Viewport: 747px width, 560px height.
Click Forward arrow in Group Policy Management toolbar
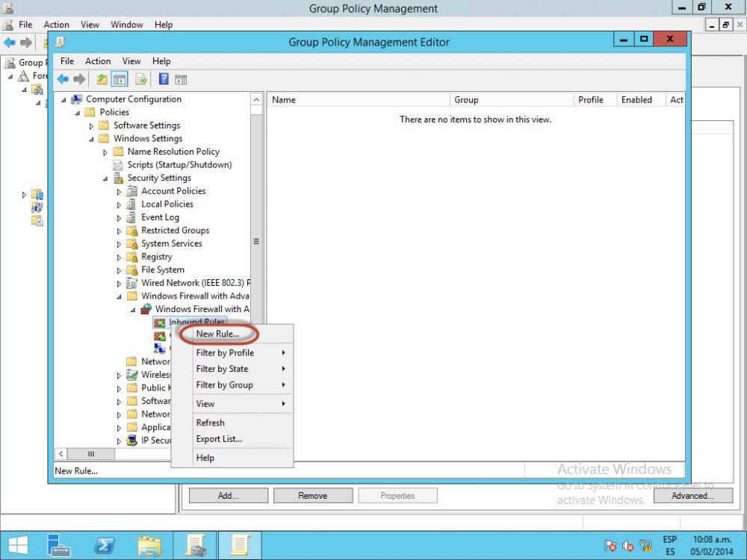point(26,43)
